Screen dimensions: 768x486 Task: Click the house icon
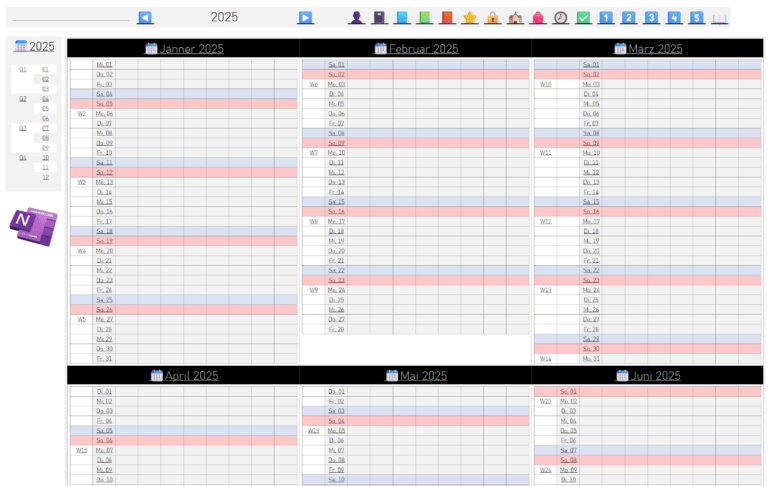[x=515, y=18]
